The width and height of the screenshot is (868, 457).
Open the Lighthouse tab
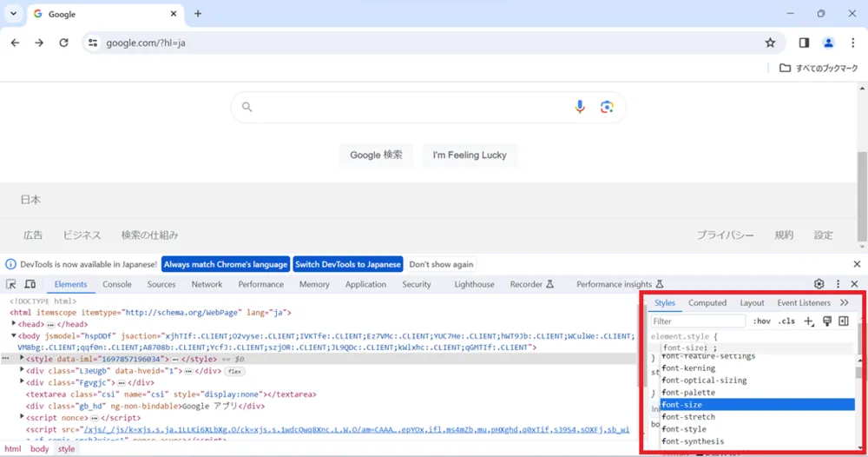click(474, 284)
